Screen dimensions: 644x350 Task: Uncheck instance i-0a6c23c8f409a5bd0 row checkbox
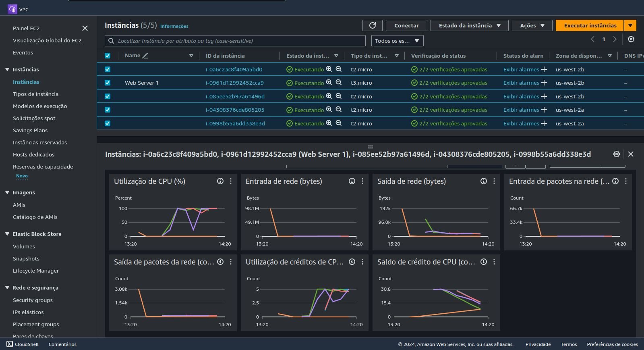[x=108, y=69]
